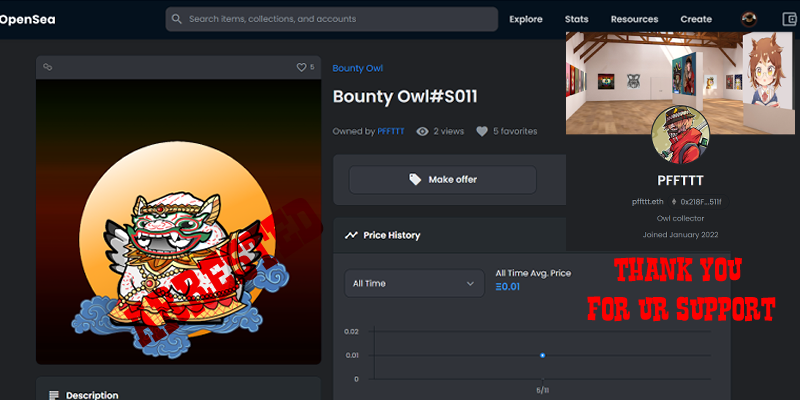800x400 pixels.
Task: Click the Owl collector bio text
Action: tap(680, 218)
